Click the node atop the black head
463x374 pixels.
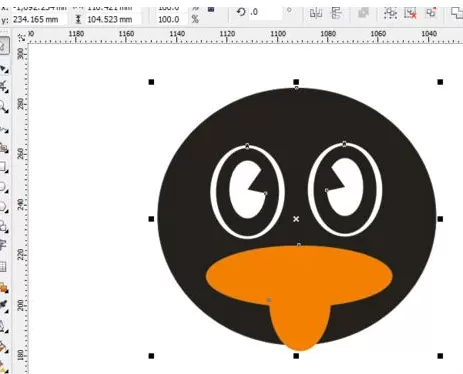coord(296,88)
